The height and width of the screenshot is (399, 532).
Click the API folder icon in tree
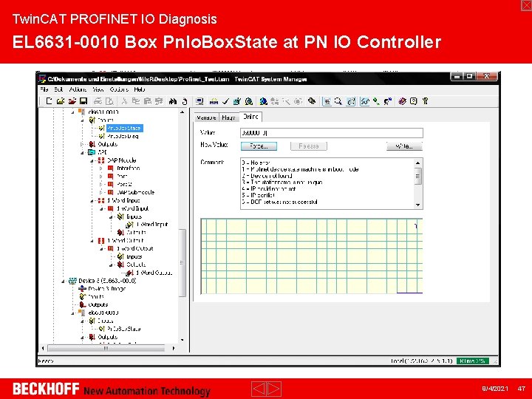pyautogui.click(x=92, y=152)
